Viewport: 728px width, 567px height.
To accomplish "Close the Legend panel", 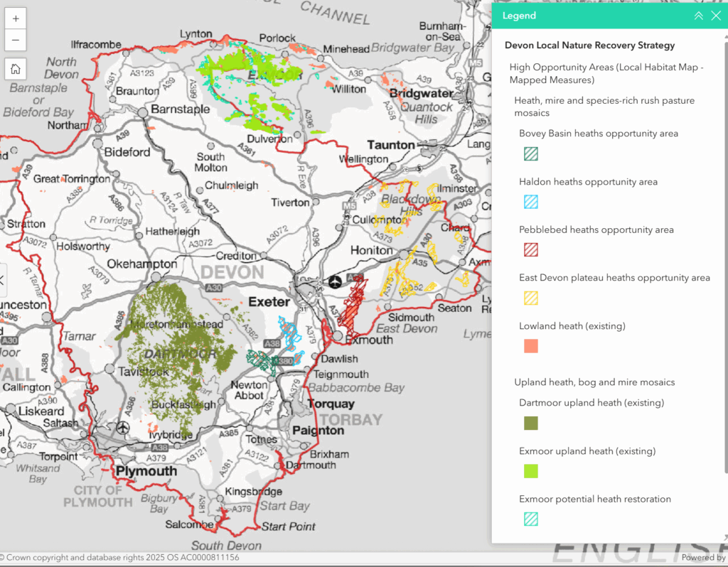I will pos(716,16).
